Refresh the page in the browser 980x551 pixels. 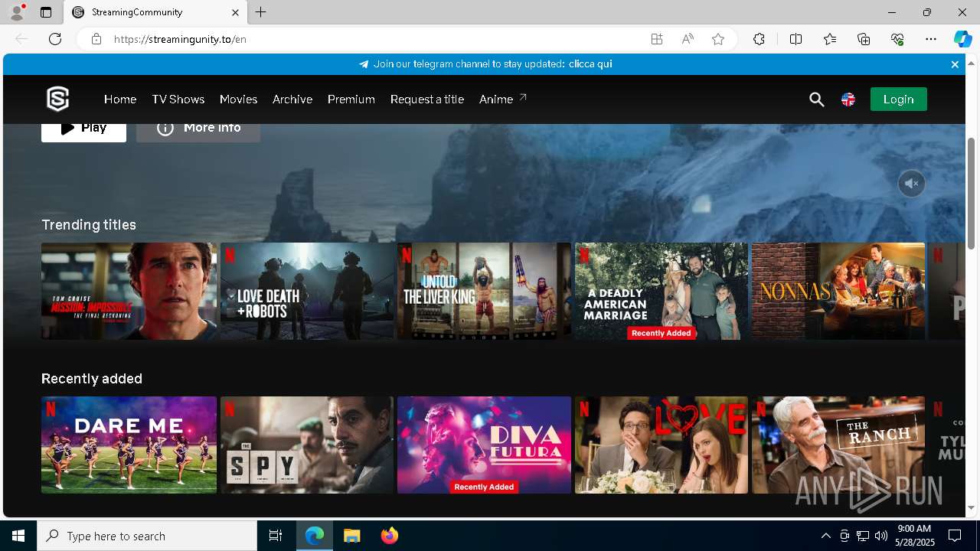[55, 39]
